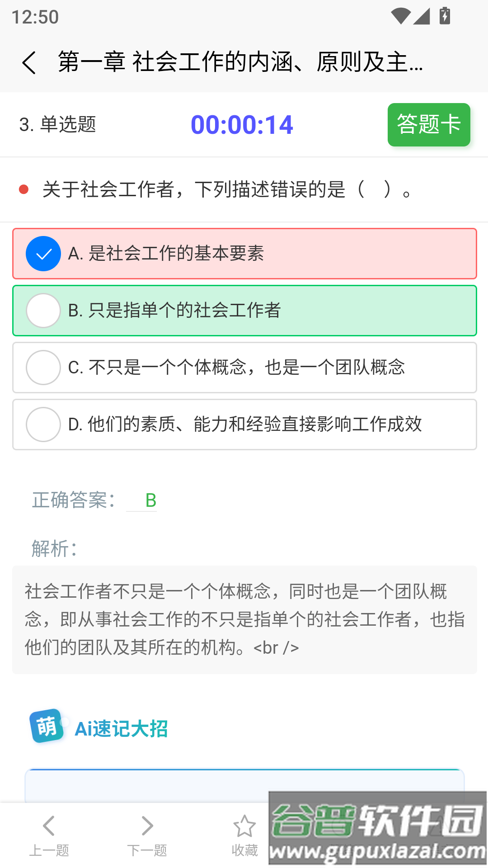Tap the Wi-Fi status icon
Image resolution: width=488 pixels, height=868 pixels.
[x=400, y=16]
